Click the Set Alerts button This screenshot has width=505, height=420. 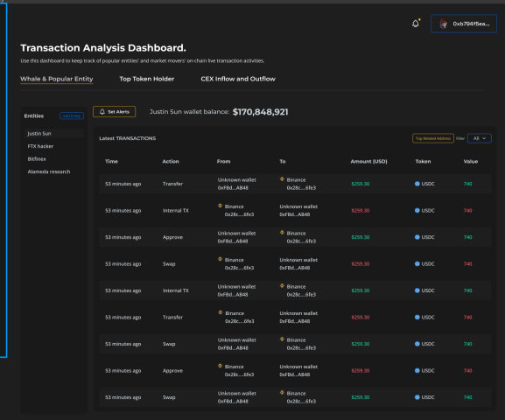tap(114, 112)
